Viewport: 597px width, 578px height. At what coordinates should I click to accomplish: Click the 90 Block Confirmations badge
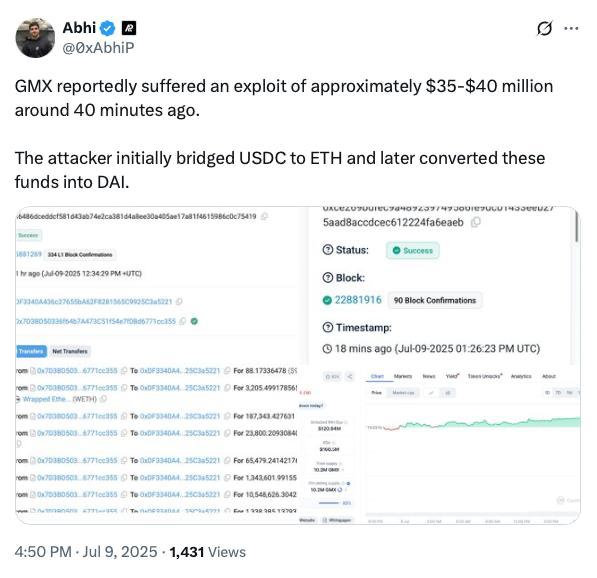pos(435,300)
